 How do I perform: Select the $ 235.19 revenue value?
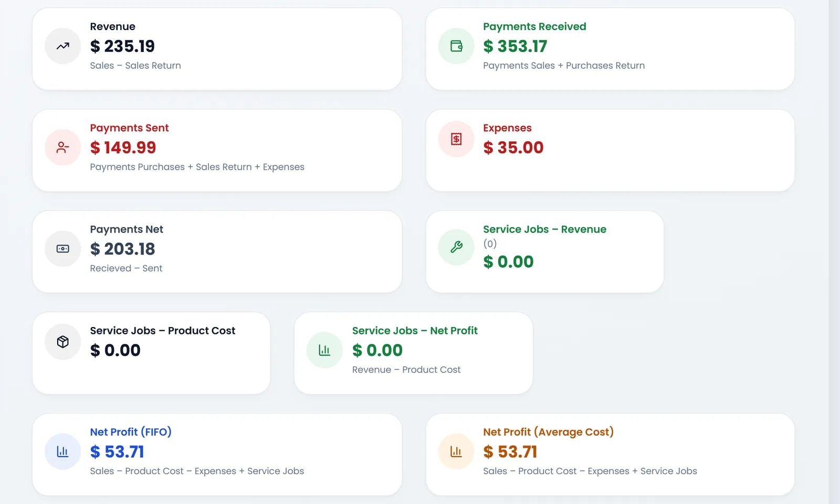(x=122, y=46)
